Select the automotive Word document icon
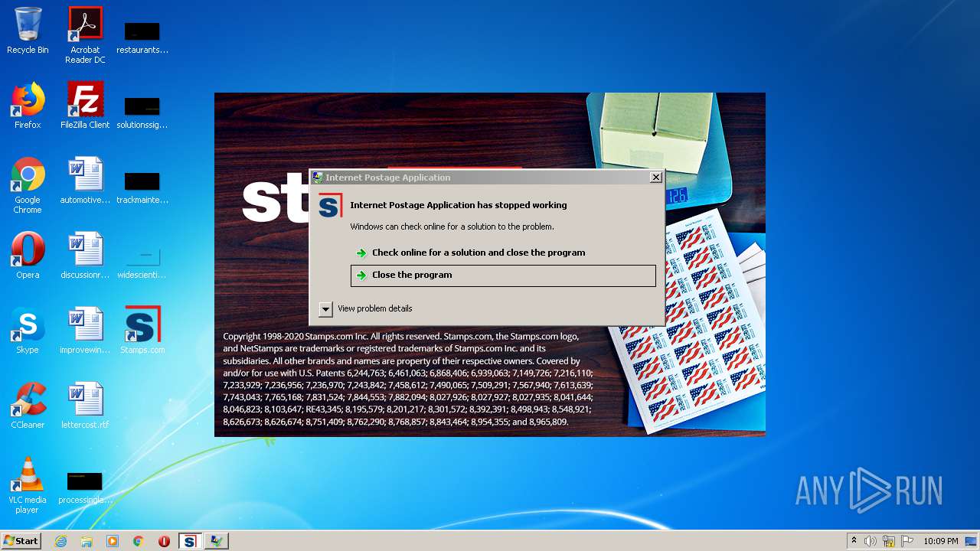Viewport: 980px width, 551px height. coord(85,181)
